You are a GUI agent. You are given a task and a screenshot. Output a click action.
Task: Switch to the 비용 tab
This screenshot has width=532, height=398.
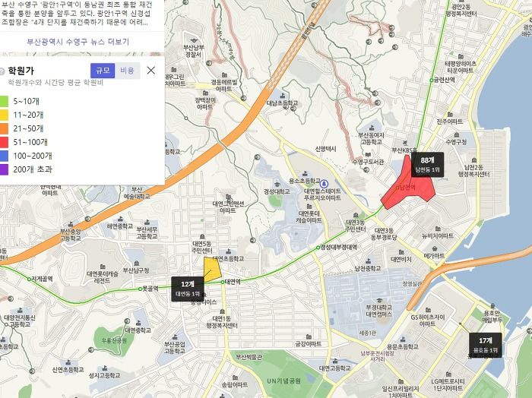[x=127, y=71]
